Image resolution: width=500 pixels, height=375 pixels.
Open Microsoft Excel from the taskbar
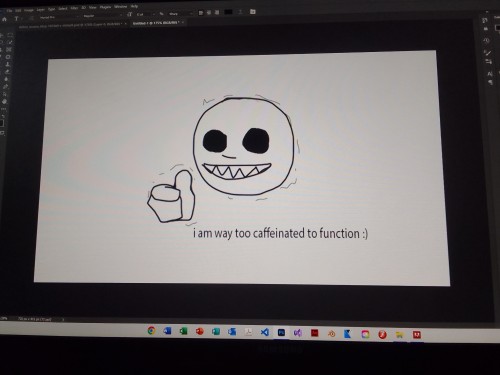tap(183, 331)
